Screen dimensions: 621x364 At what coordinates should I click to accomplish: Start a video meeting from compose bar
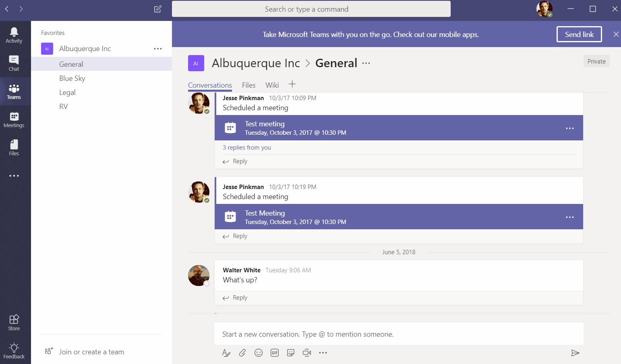click(x=307, y=353)
